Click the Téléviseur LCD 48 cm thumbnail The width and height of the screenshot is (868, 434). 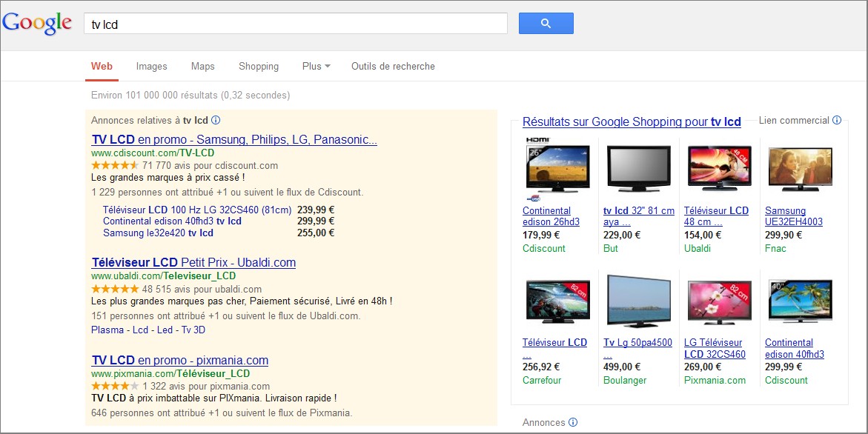point(720,169)
